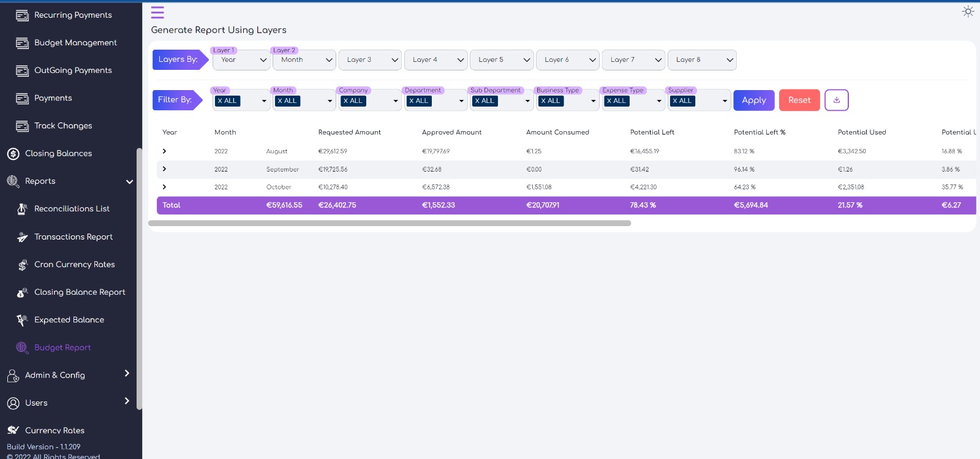Click the horizontal table scrollbar
The width and height of the screenshot is (980, 459).
(390, 224)
